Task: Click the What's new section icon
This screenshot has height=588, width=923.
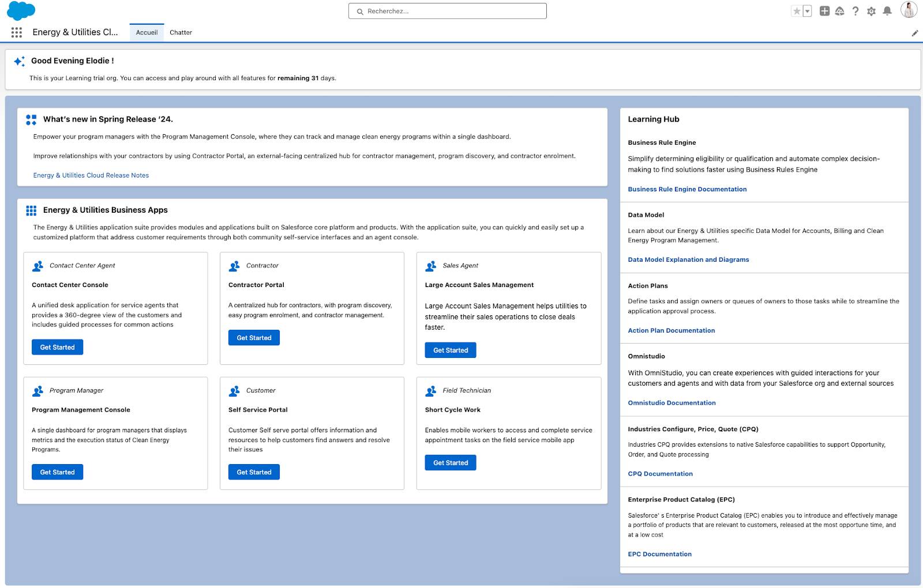Action: [x=31, y=119]
